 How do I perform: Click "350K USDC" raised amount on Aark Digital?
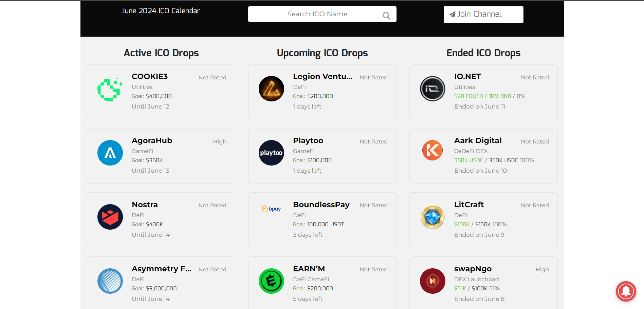coord(468,160)
